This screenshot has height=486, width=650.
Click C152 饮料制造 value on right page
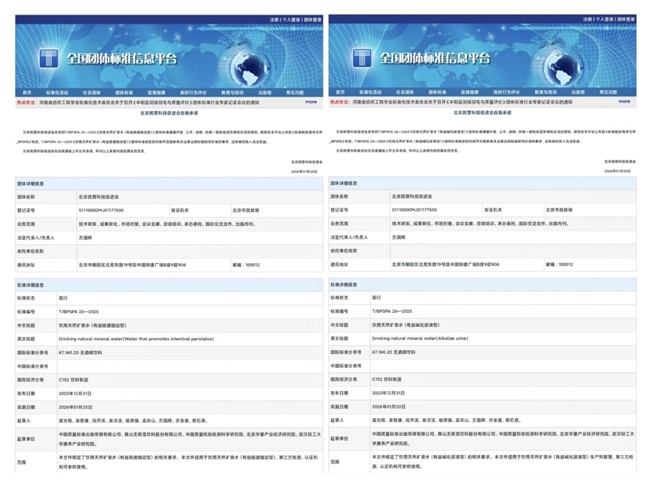(387, 380)
